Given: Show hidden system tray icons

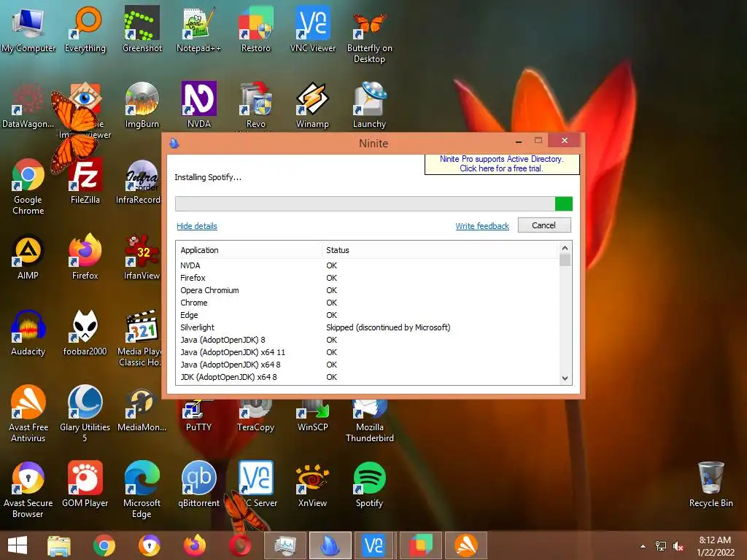Looking at the screenshot, I should click(x=643, y=546).
